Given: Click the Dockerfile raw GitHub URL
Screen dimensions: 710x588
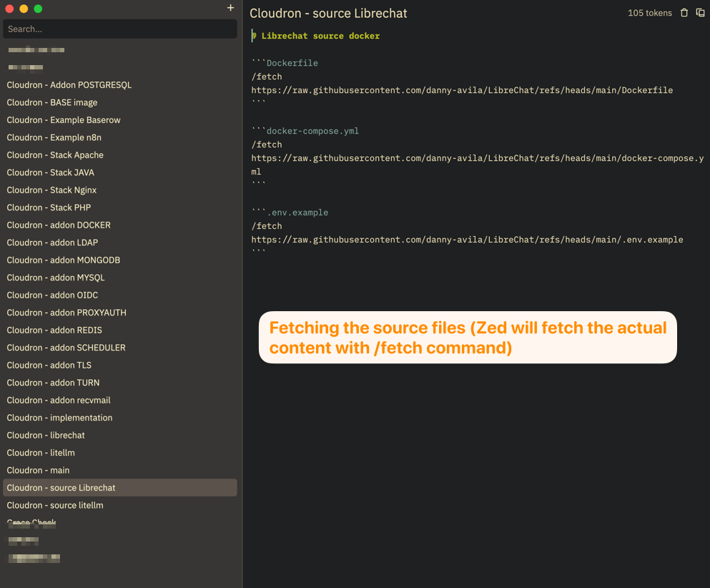Looking at the screenshot, I should [462, 90].
